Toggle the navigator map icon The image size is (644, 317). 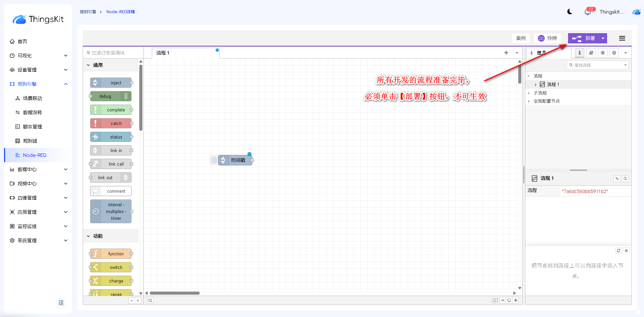coord(495,300)
